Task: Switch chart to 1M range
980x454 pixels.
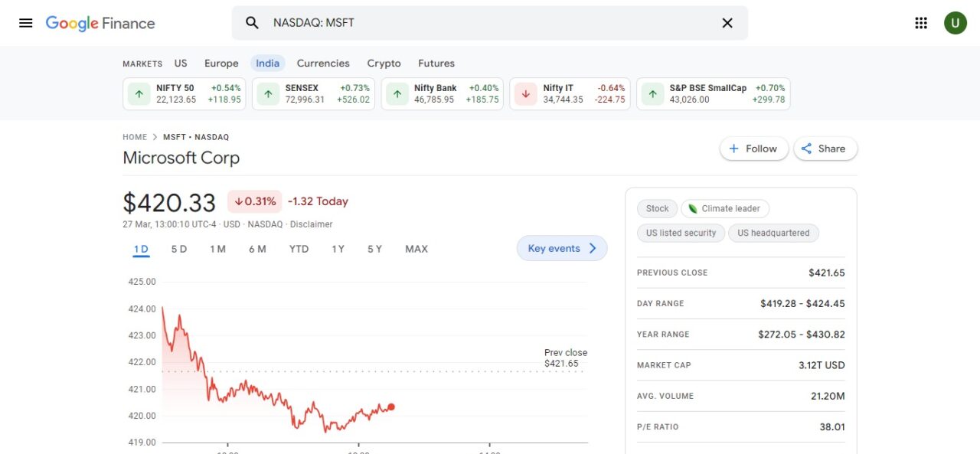Action: tap(217, 249)
